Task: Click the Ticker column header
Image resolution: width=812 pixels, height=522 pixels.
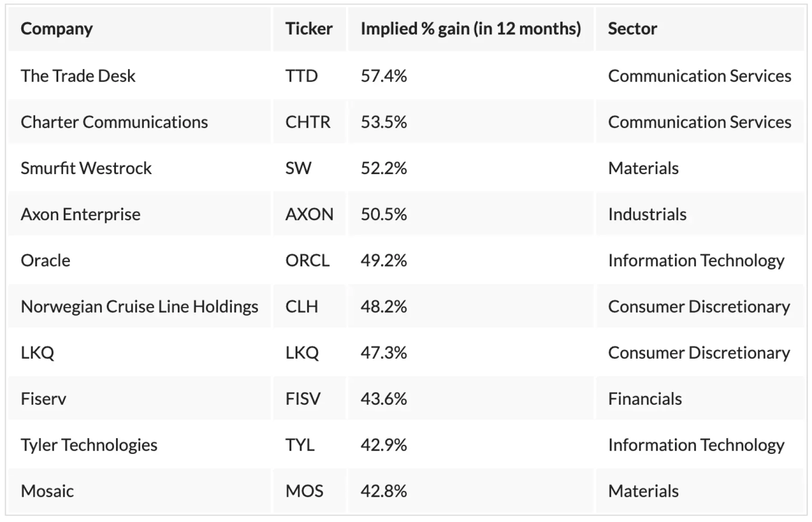Action: coord(309,29)
